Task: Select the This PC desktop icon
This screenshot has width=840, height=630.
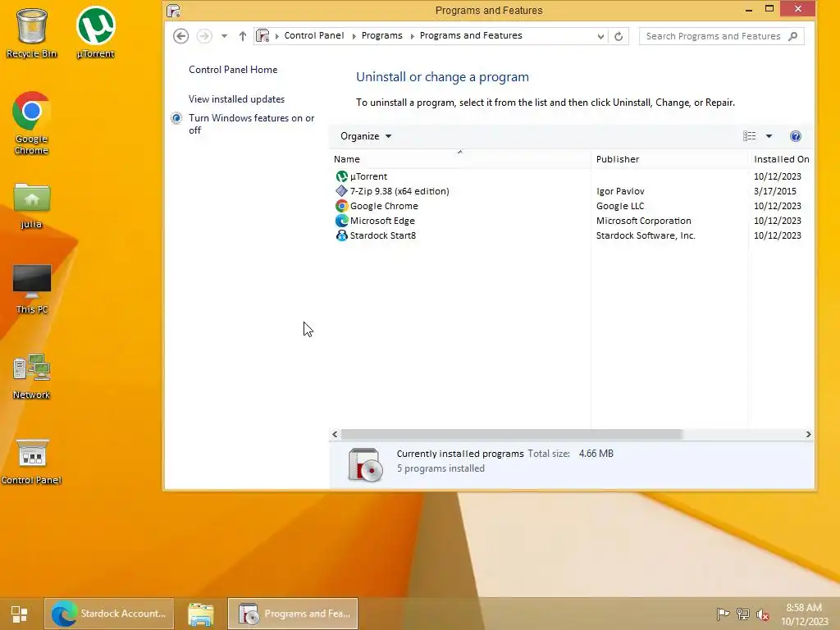Action: (32, 290)
